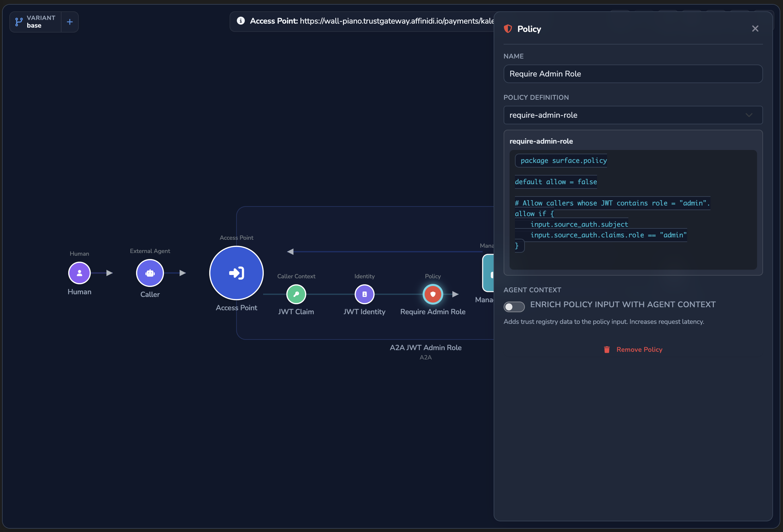
Task: Add a new variant with plus button
Action: click(x=70, y=22)
